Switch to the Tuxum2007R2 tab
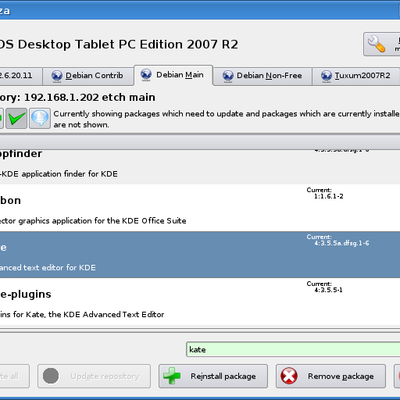The height and width of the screenshot is (400, 400). (356, 76)
